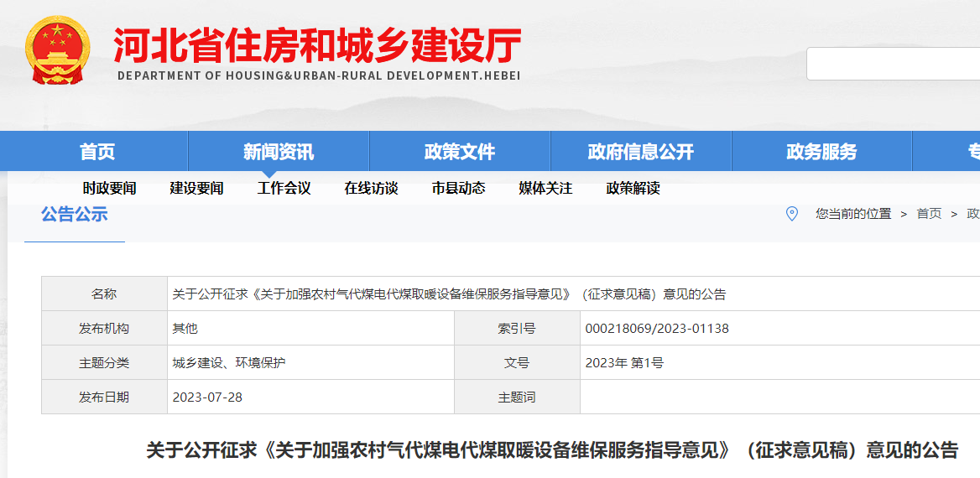This screenshot has width=980, height=478.
Task: Click the search input box
Action: 893,64
